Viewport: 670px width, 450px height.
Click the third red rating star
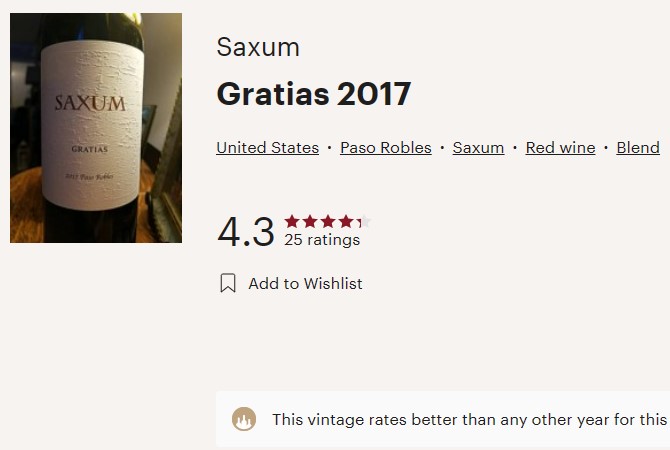(328, 221)
